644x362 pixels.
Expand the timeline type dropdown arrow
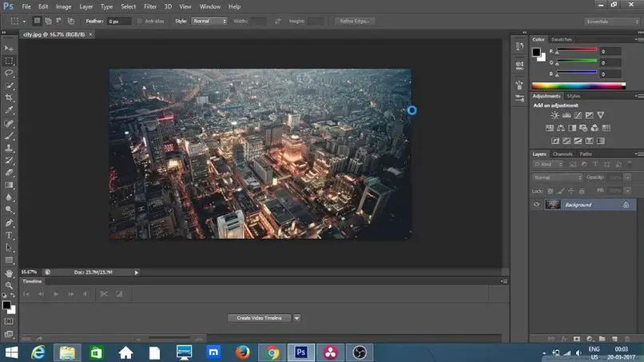click(297, 318)
